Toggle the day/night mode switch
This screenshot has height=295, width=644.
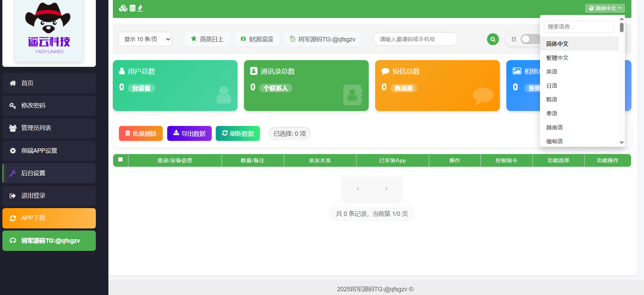[530, 39]
